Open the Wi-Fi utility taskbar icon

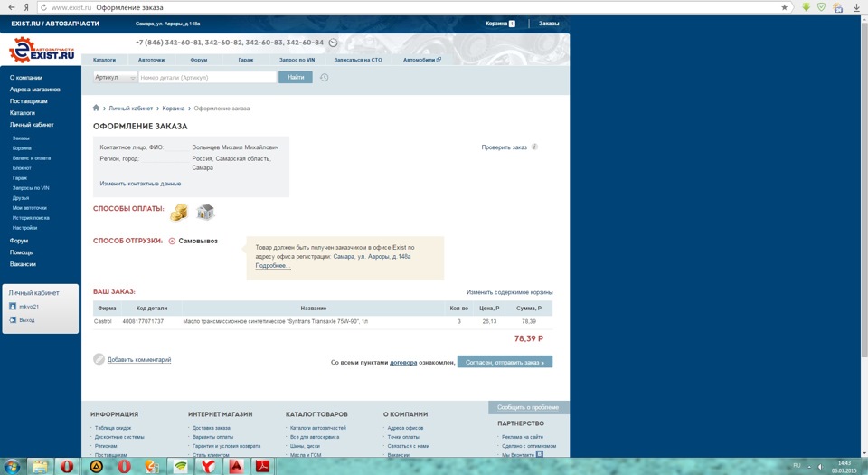click(180, 467)
